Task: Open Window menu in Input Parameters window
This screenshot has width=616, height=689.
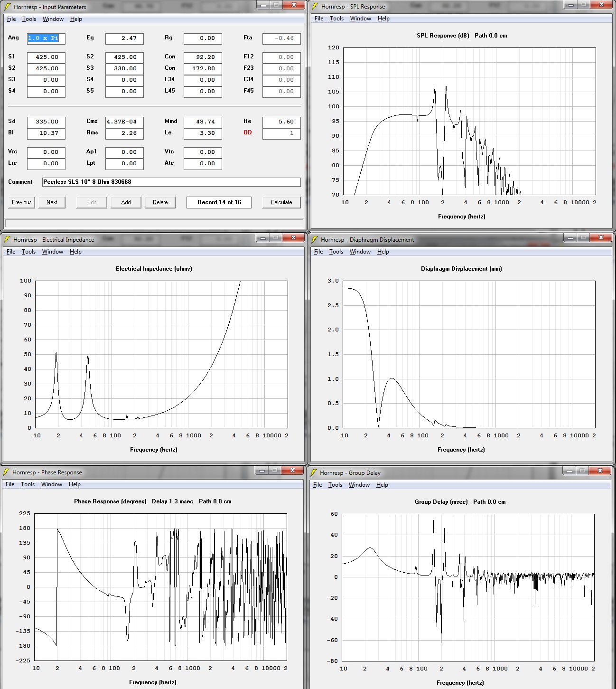Action: point(53,19)
